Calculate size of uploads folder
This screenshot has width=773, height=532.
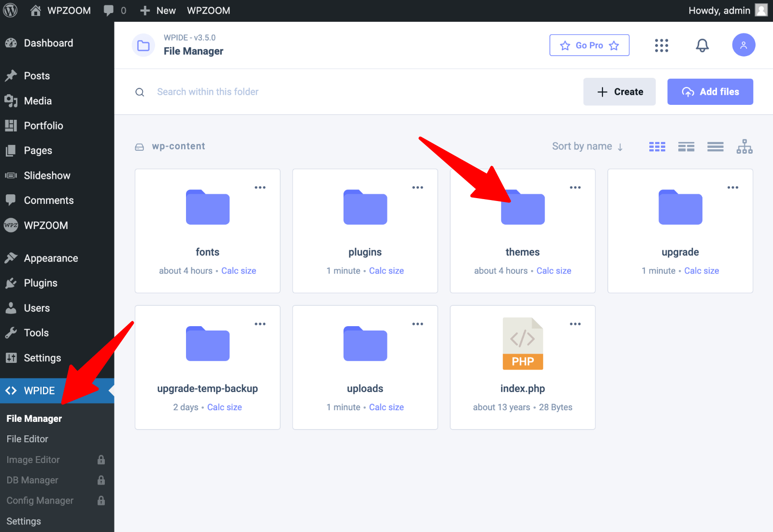[x=386, y=407]
